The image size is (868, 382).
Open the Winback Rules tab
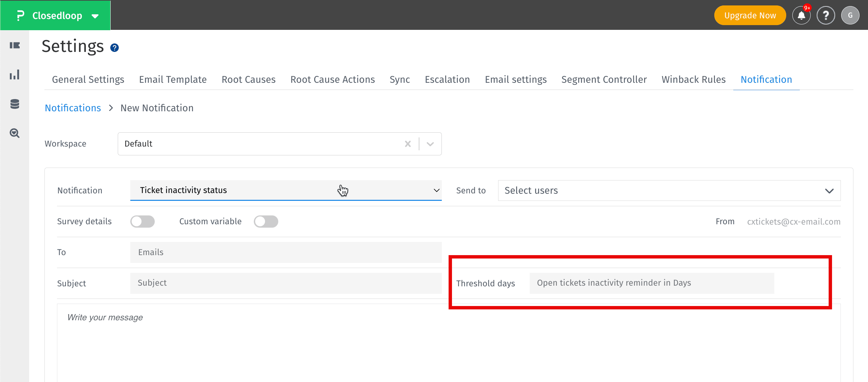(694, 79)
